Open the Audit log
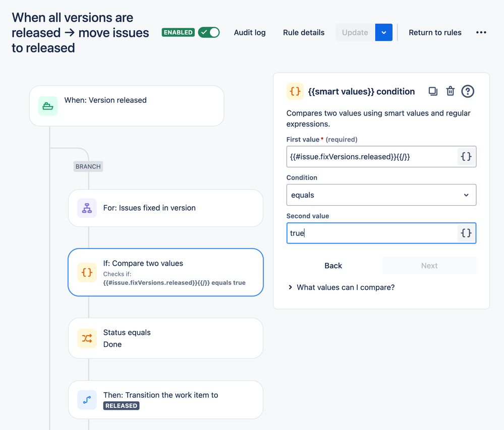 click(x=250, y=32)
